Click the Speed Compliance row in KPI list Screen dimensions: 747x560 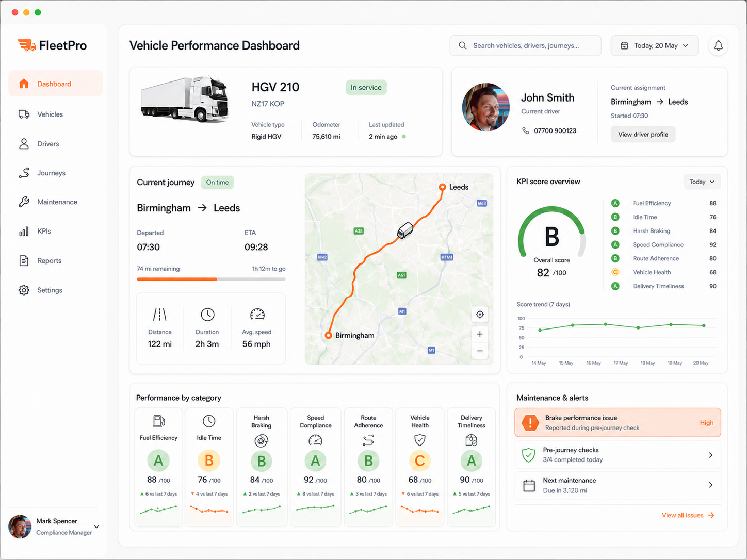pos(664,244)
